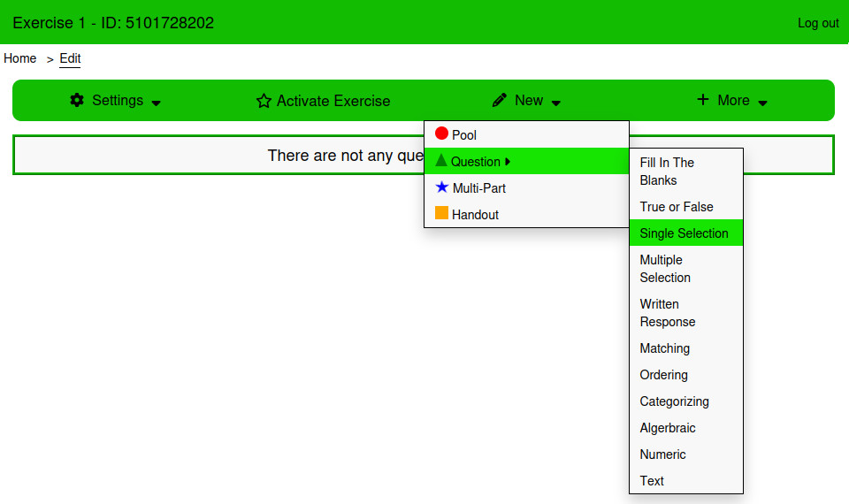Collapse the New dropdown caret
The height and width of the screenshot is (504, 849).
(x=556, y=103)
